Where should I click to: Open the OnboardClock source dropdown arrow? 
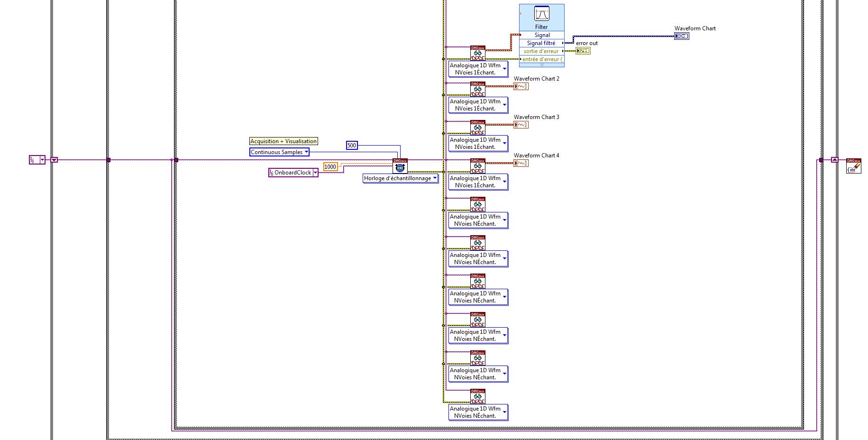315,173
